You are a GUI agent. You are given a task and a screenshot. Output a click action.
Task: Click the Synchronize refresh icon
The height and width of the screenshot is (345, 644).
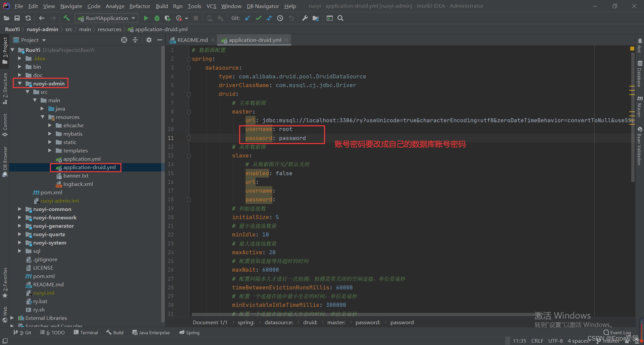coord(28,18)
